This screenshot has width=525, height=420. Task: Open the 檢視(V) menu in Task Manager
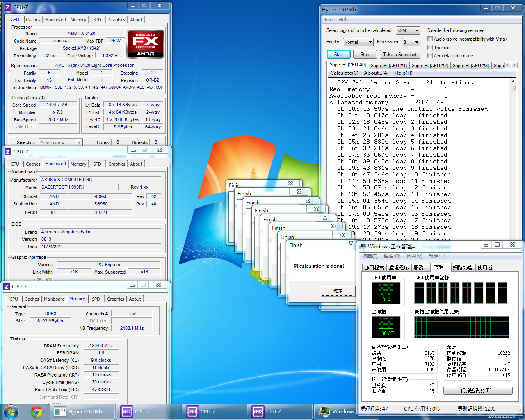[414, 256]
